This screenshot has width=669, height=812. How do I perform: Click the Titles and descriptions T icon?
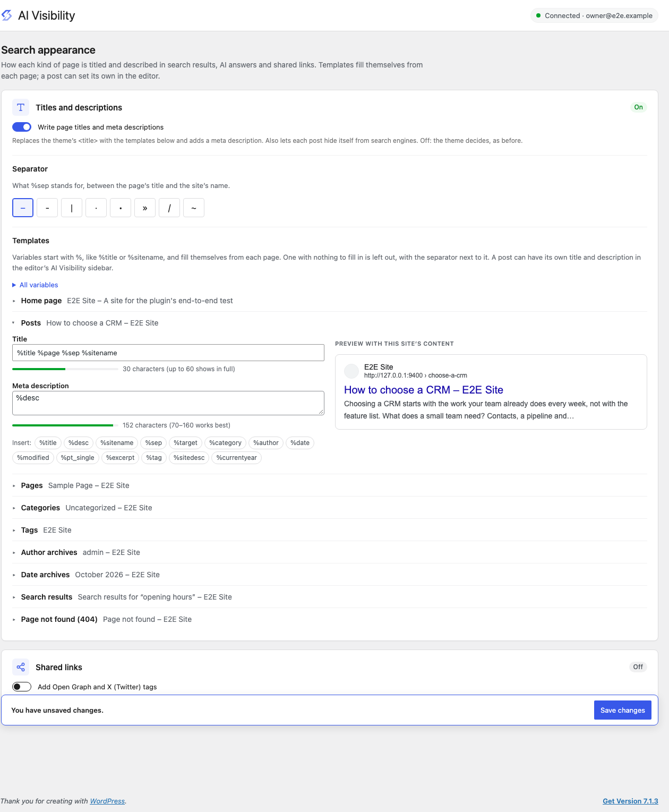[21, 107]
